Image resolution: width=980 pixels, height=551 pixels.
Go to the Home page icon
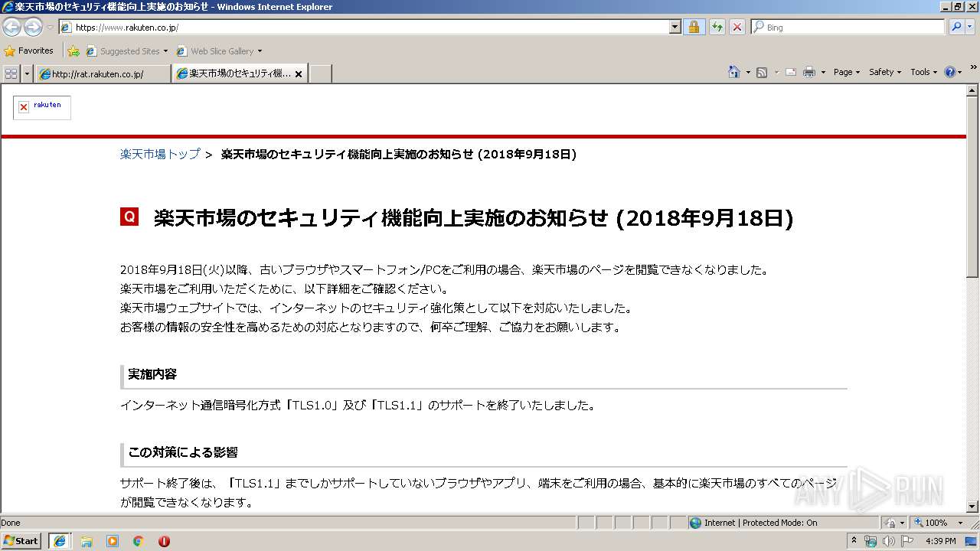[x=734, y=72]
